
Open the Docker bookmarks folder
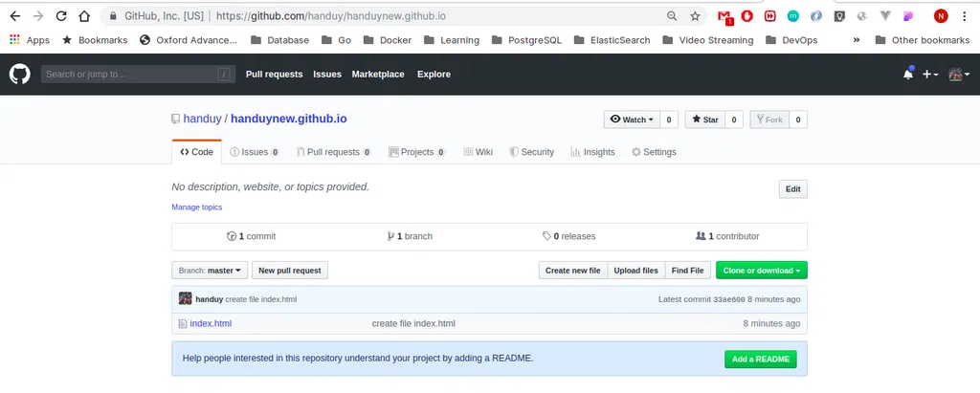coord(388,40)
